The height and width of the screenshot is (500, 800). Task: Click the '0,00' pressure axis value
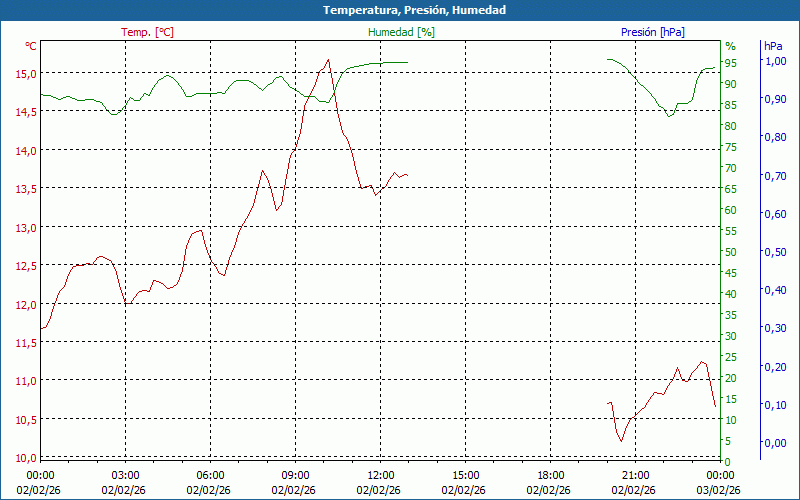point(775,443)
